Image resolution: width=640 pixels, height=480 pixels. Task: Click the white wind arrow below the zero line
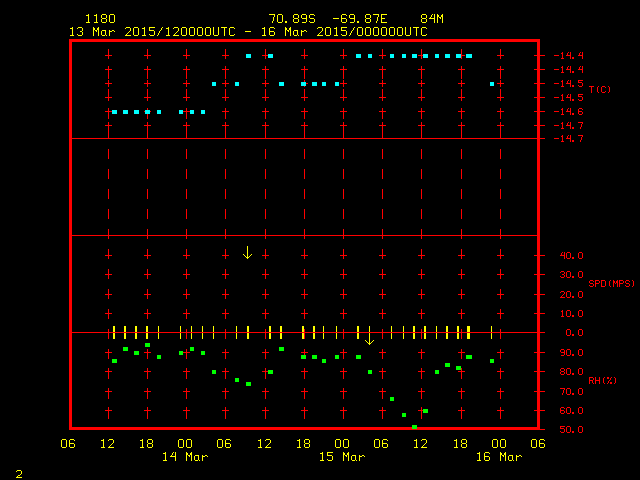click(369, 339)
